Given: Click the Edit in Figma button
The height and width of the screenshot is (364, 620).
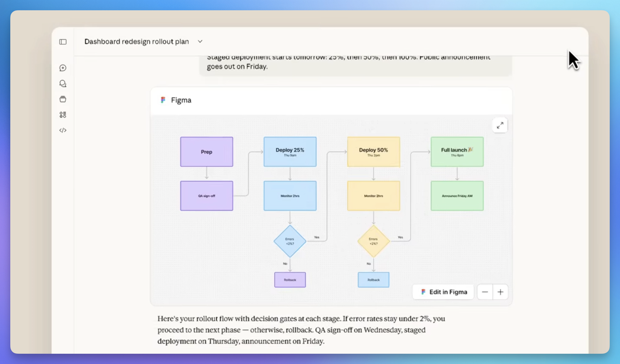Looking at the screenshot, I should 443,292.
